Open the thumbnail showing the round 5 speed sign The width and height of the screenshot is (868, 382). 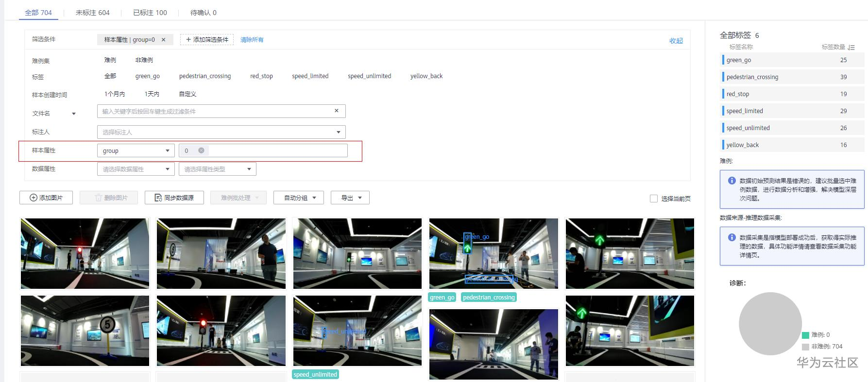[x=85, y=331]
